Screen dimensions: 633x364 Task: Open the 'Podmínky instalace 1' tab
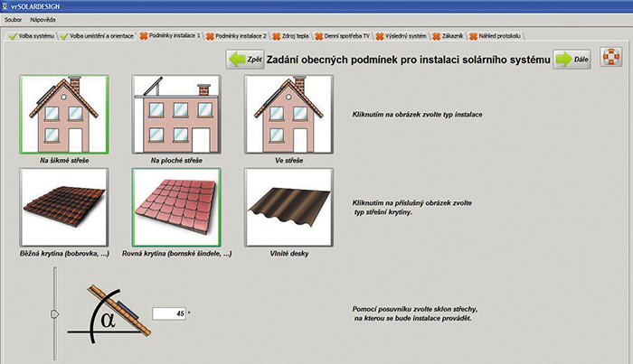170,35
